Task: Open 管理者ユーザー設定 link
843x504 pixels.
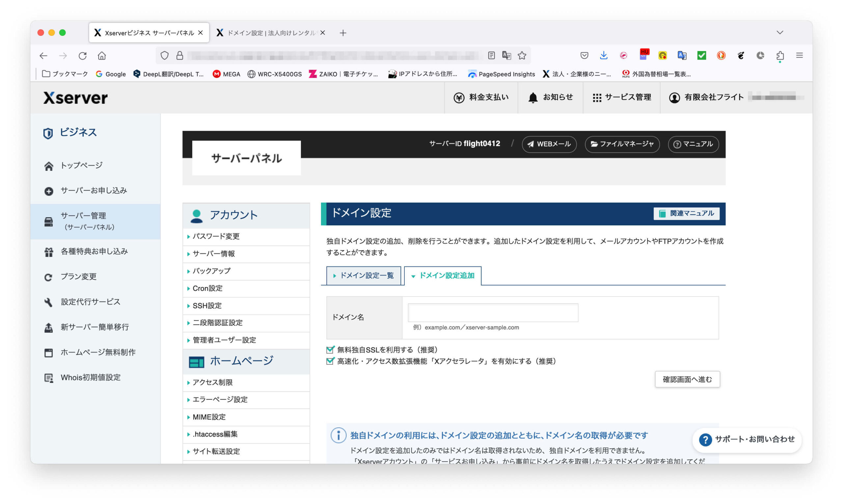Action: click(x=246, y=340)
